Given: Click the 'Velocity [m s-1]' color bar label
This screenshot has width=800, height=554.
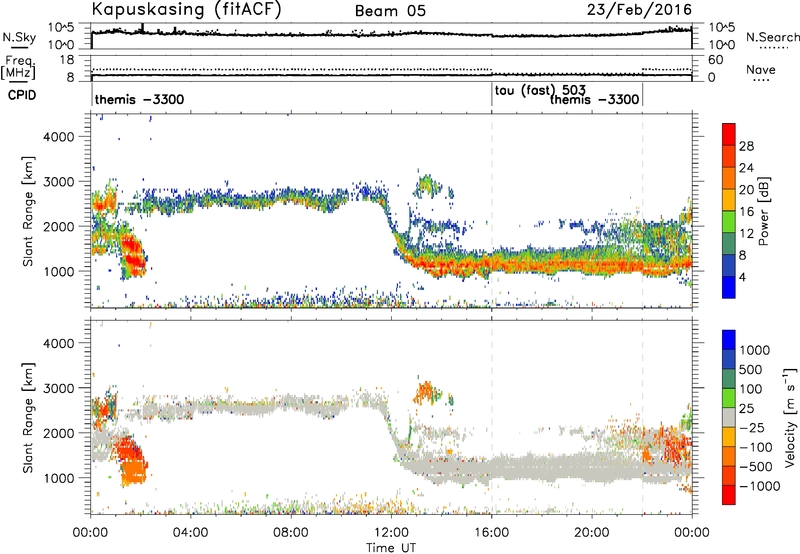Looking at the screenshot, I should [790, 417].
